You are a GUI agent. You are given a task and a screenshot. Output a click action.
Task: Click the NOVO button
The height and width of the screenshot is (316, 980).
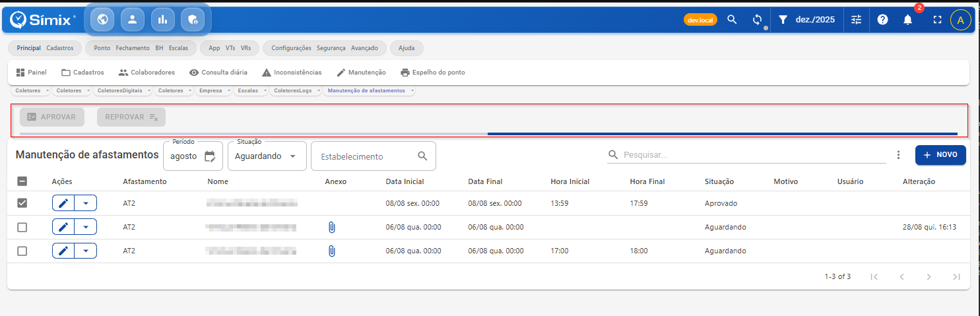[940, 155]
